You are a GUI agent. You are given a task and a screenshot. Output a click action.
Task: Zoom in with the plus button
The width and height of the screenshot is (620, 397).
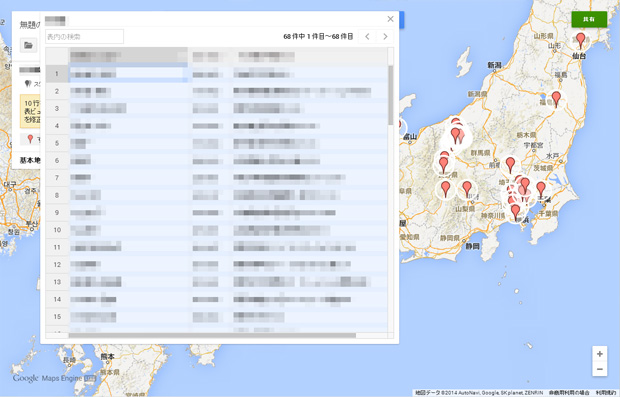tap(599, 354)
